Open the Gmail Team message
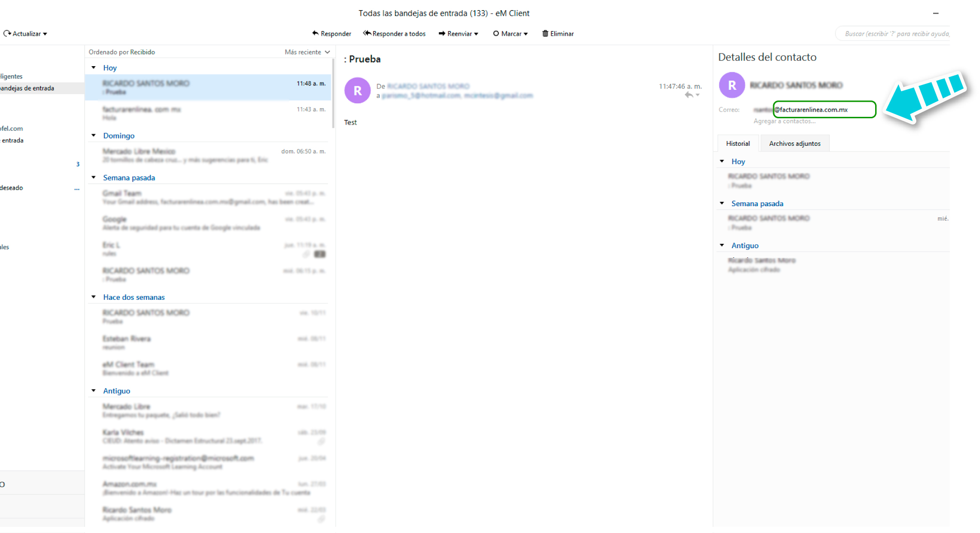 [x=208, y=197]
